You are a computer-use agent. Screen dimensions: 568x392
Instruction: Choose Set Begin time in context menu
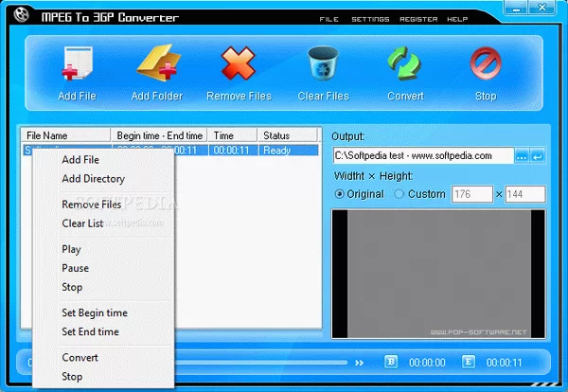(x=94, y=312)
